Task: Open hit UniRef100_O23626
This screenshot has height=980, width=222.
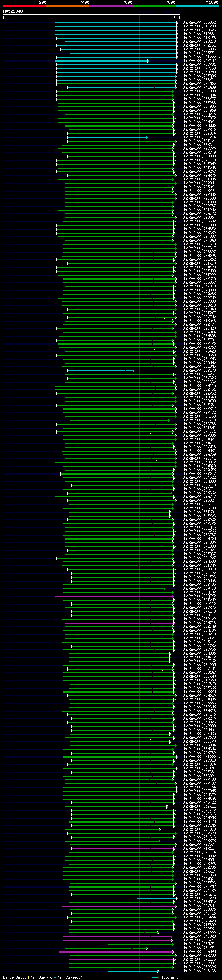Action: coord(199,30)
